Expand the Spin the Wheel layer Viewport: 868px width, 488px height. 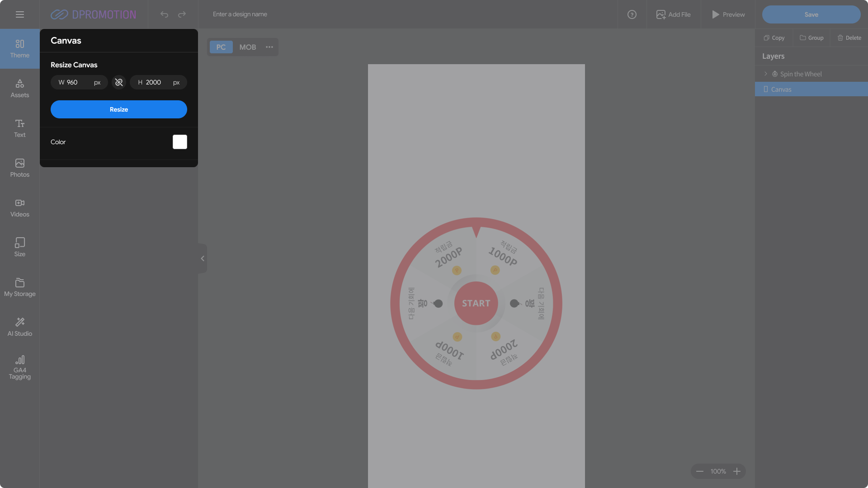(x=765, y=74)
